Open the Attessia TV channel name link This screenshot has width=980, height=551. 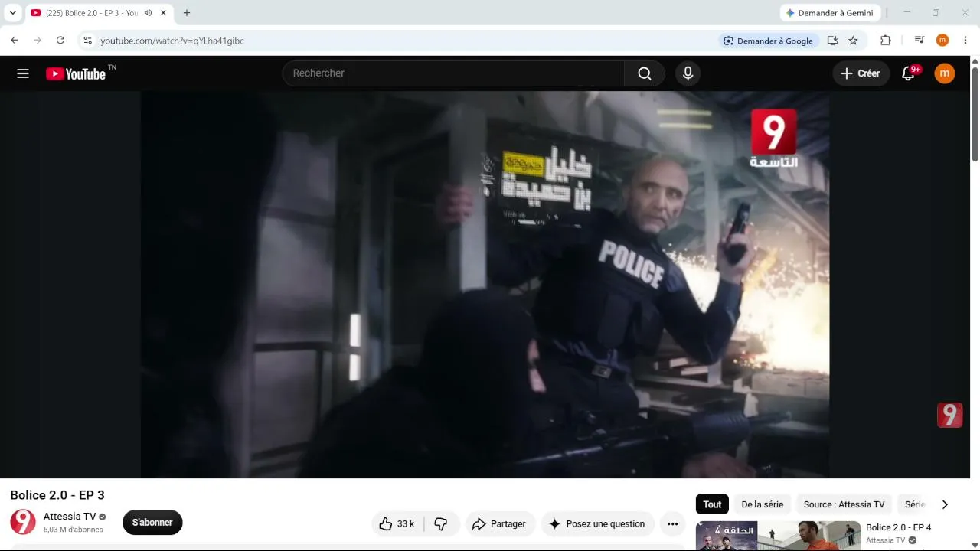tap(70, 517)
